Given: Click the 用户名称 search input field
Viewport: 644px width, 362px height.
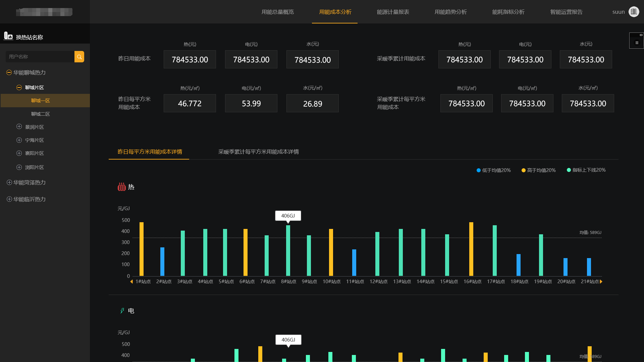Looking at the screenshot, I should (x=40, y=57).
